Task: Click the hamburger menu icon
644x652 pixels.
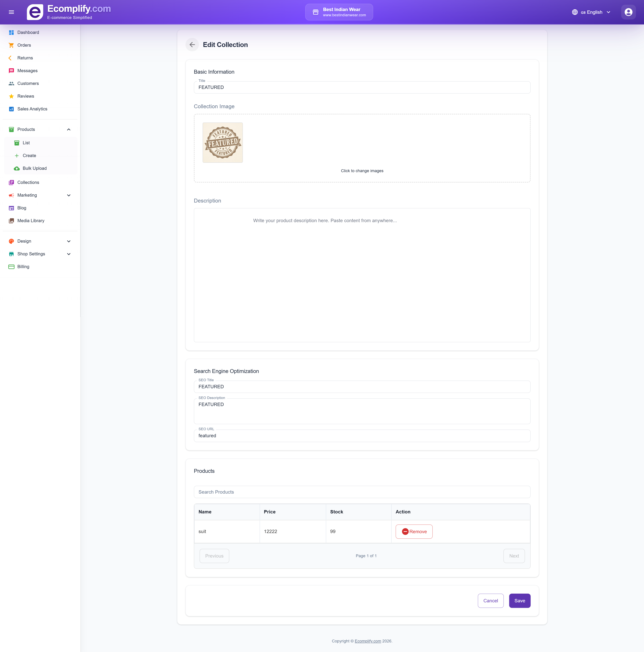Action: pyautogui.click(x=11, y=12)
